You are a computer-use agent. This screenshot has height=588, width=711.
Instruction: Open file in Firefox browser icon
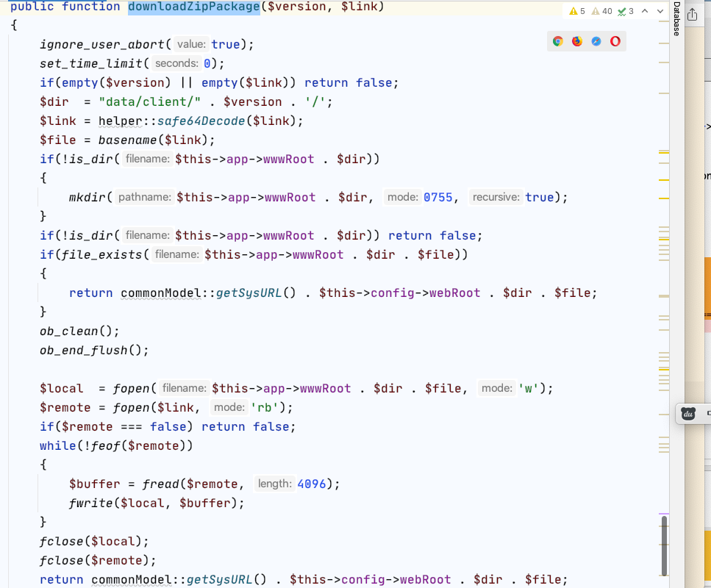click(576, 41)
